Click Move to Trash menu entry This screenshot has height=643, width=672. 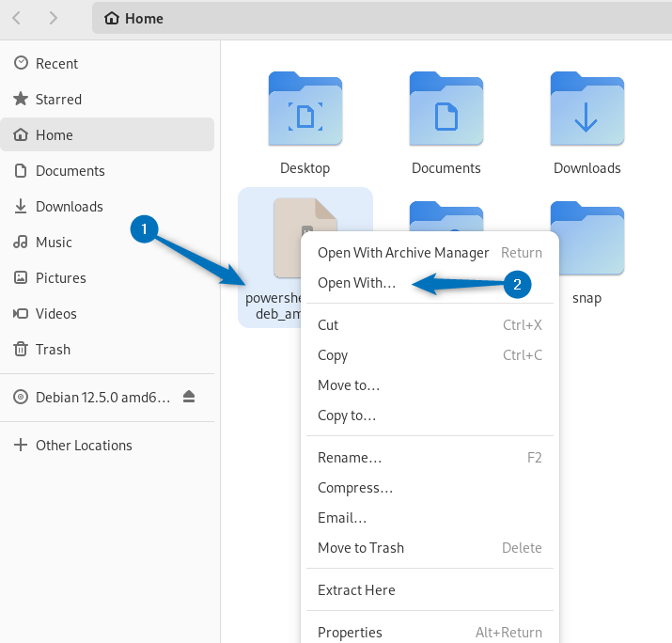(361, 548)
